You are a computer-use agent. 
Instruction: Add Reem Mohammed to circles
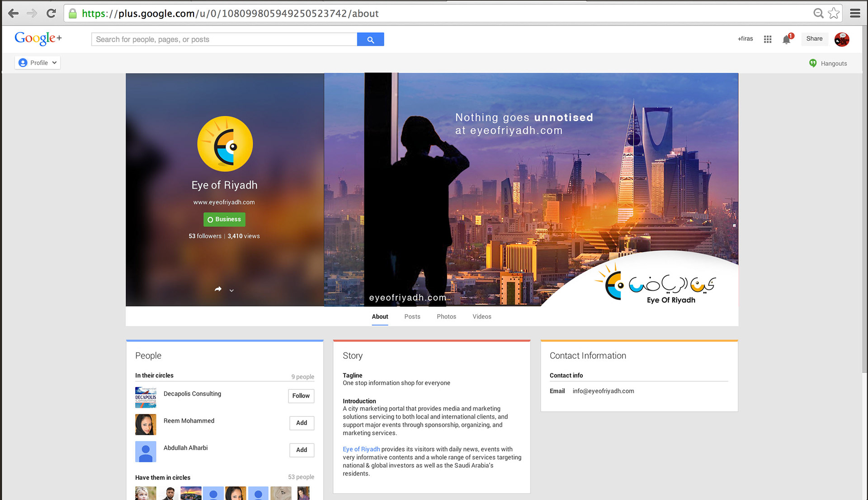click(x=302, y=423)
